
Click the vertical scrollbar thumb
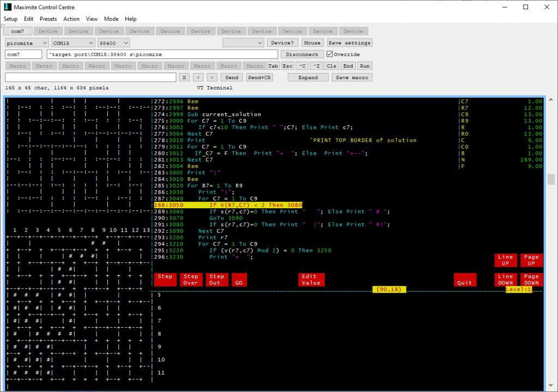point(551,179)
